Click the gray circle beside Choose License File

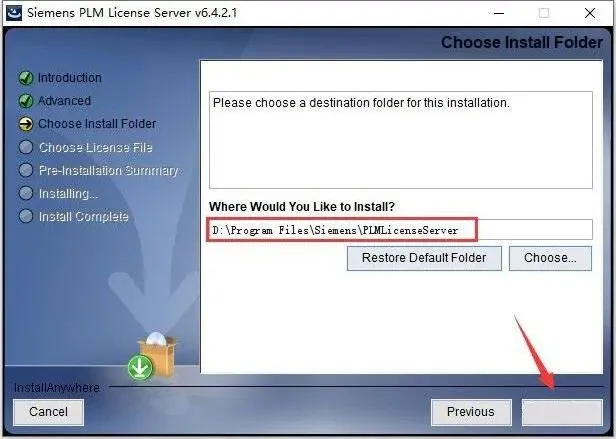coord(26,147)
